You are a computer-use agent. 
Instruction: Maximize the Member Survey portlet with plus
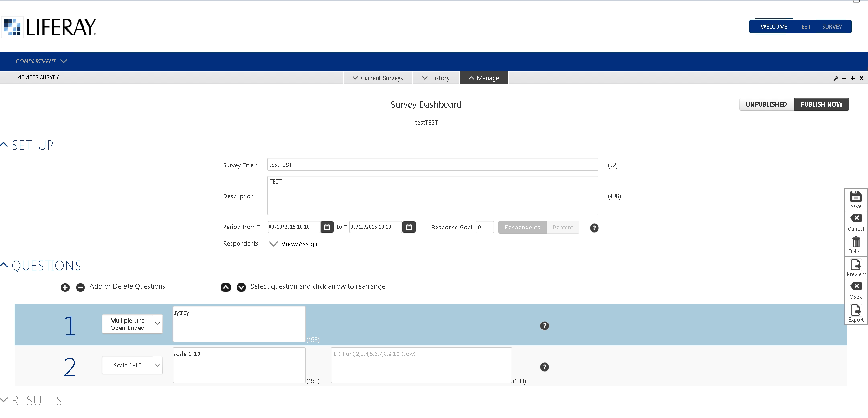pos(853,78)
